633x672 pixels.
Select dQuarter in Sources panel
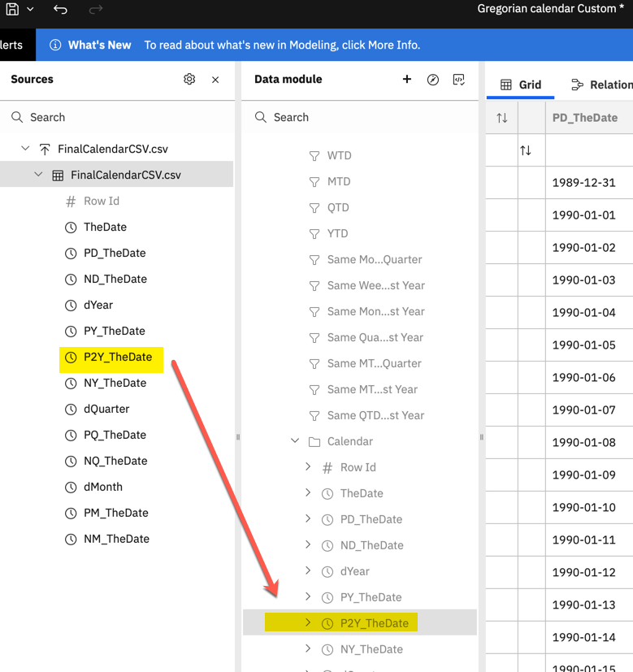(106, 410)
